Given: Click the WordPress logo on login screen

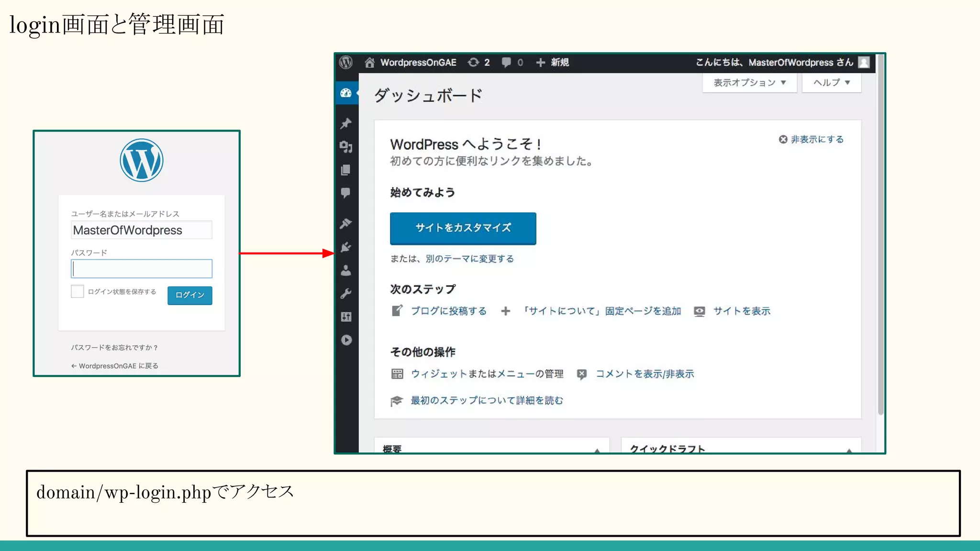Looking at the screenshot, I should (142, 160).
